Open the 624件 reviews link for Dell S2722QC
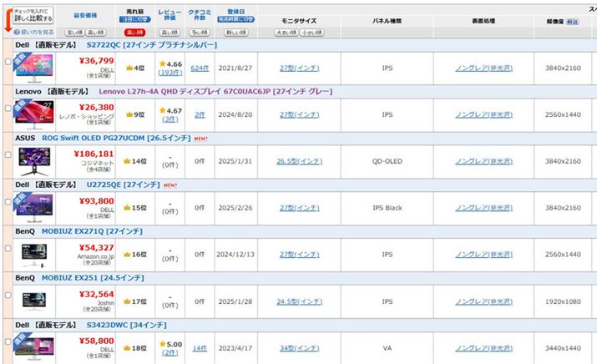597x364 pixels. [200, 68]
